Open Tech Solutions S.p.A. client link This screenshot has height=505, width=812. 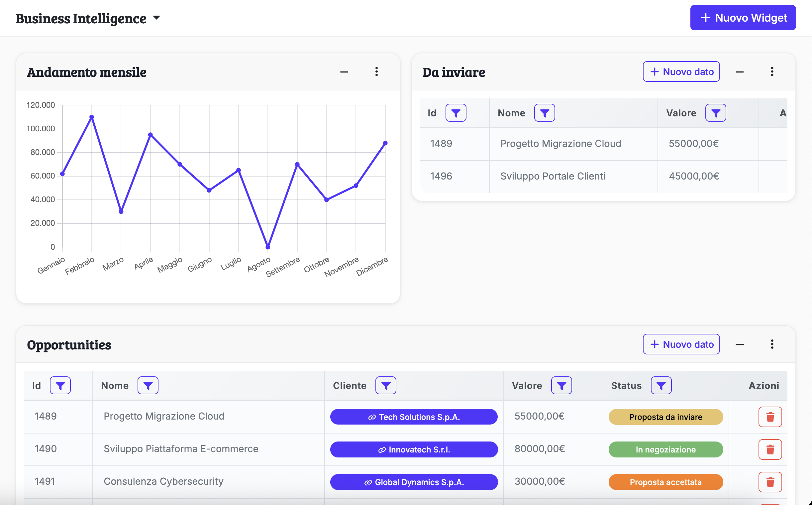tap(414, 417)
